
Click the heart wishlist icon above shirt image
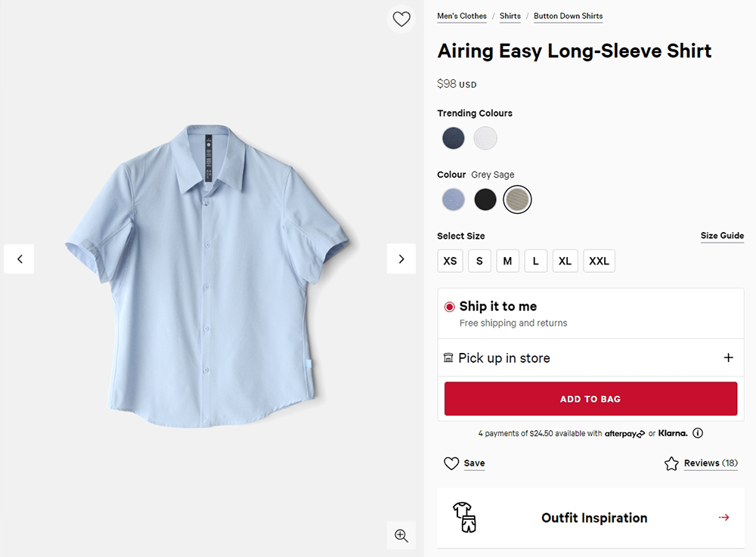point(401,20)
